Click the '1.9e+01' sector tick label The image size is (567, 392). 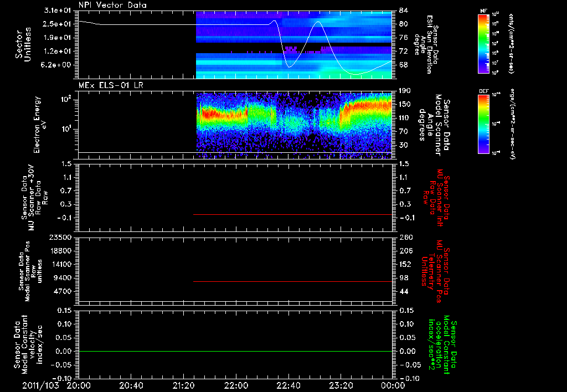[x=58, y=38]
